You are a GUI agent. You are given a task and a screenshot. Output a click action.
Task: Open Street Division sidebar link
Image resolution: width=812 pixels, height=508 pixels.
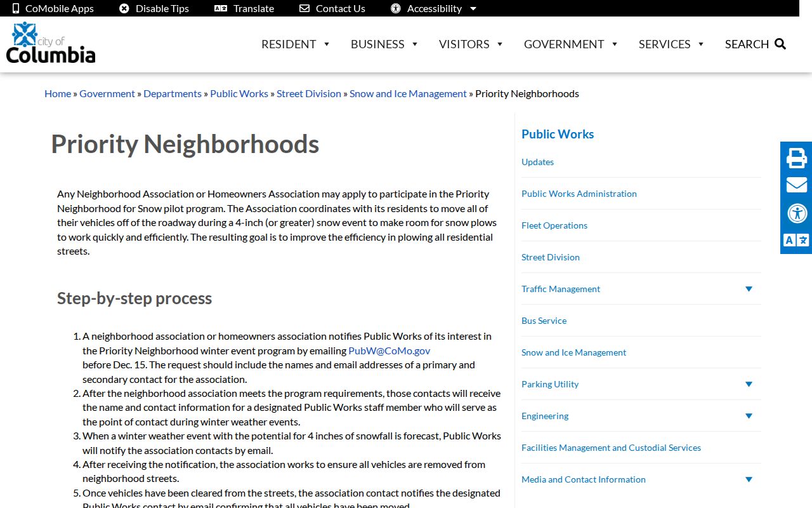551,257
